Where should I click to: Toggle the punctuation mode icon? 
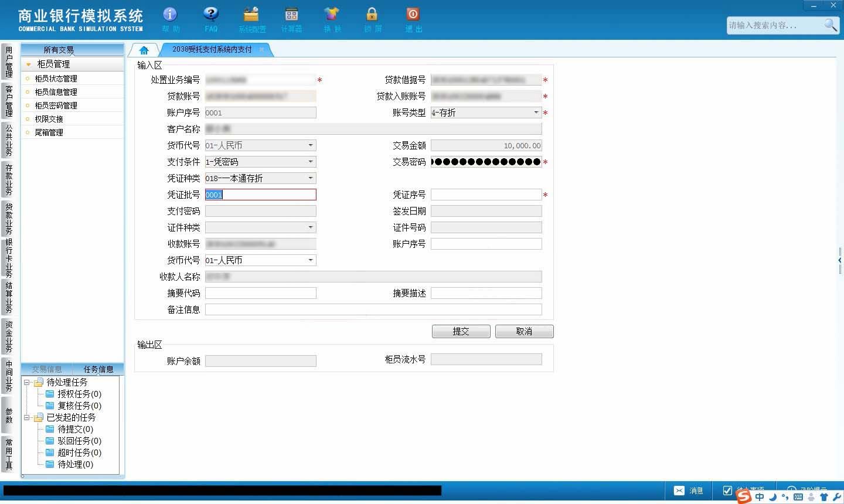(x=785, y=497)
